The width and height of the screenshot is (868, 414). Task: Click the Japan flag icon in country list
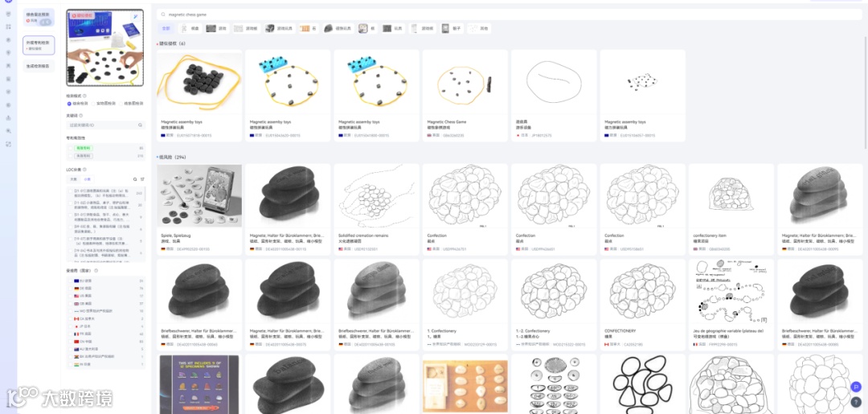[76, 326]
